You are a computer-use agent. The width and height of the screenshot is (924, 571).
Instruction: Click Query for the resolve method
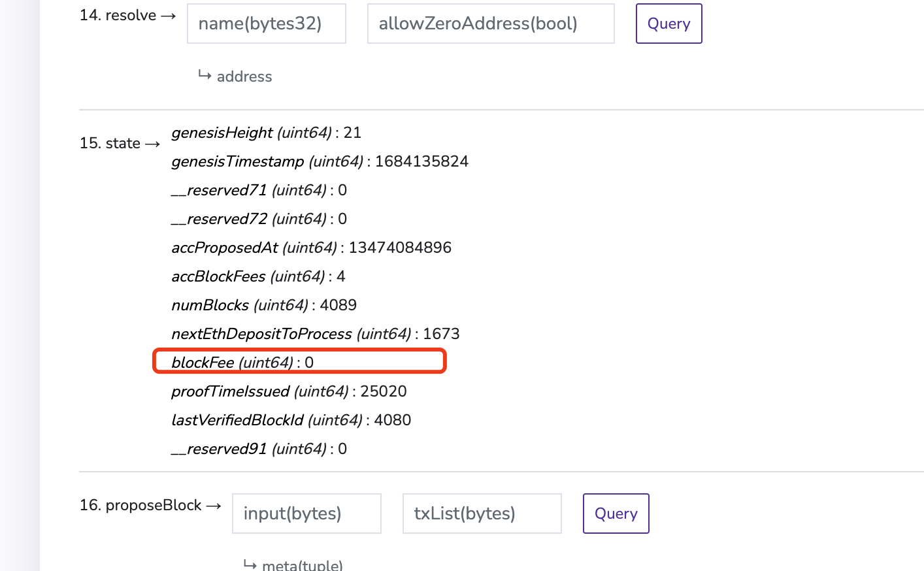click(x=668, y=23)
